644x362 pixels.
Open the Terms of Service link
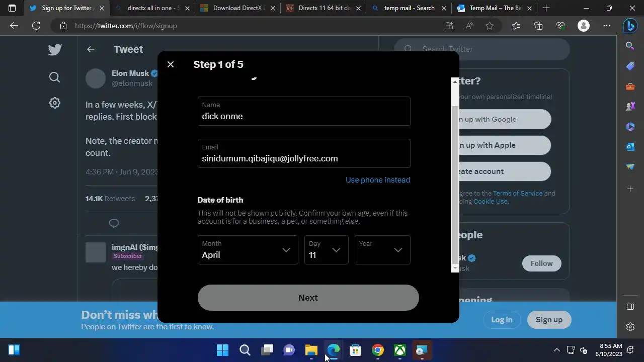pyautogui.click(x=518, y=193)
